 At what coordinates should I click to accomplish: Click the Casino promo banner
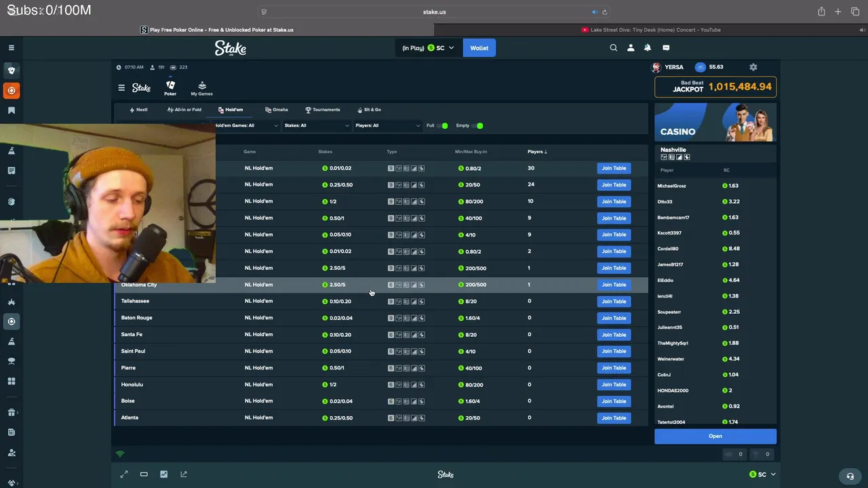click(x=715, y=123)
